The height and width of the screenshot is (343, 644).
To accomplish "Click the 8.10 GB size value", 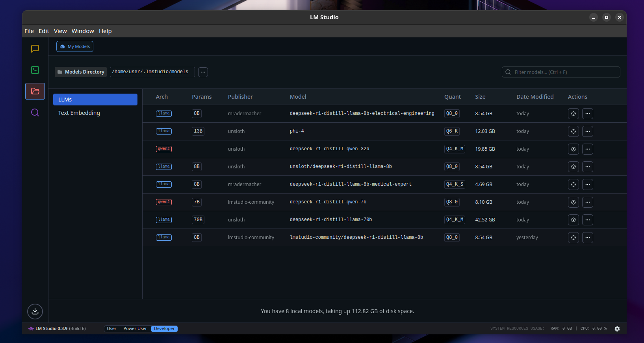I will 484,202.
